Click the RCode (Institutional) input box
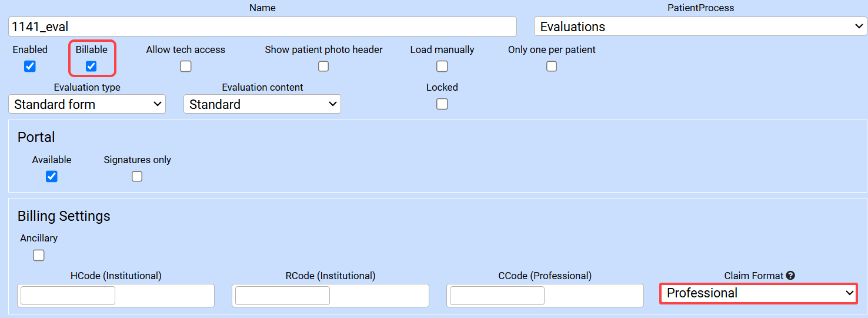 point(282,296)
